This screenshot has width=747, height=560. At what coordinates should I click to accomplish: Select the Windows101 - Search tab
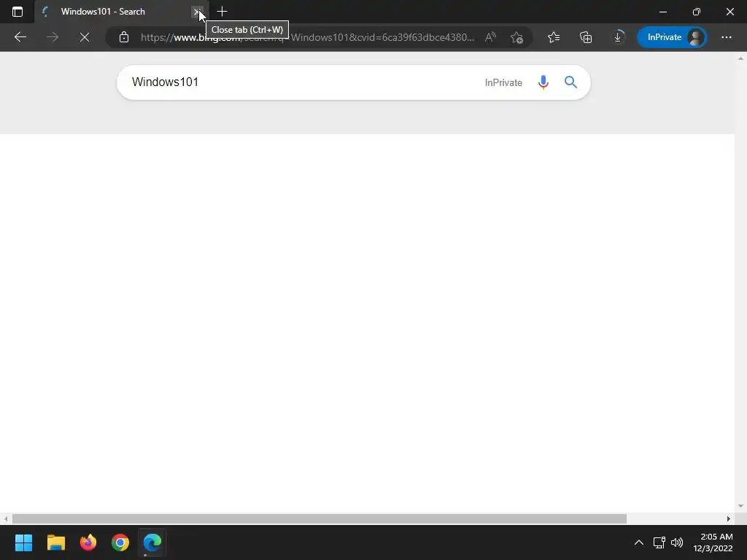pyautogui.click(x=121, y=12)
